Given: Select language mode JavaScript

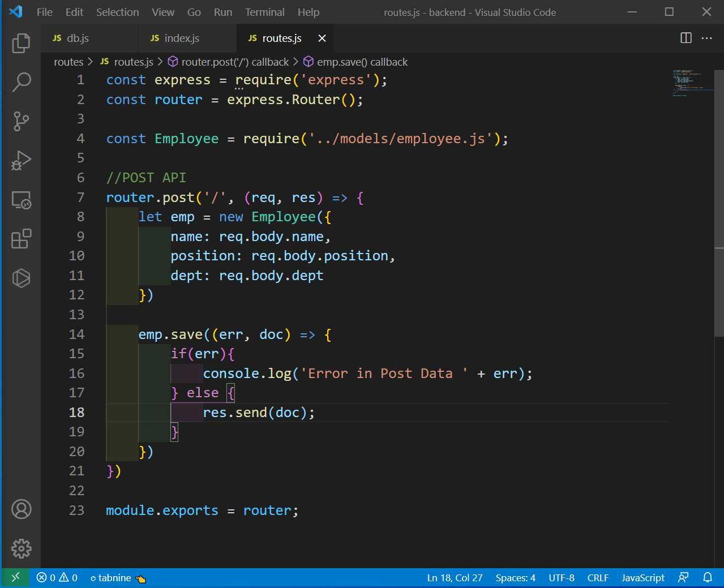Looking at the screenshot, I should click(x=643, y=578).
